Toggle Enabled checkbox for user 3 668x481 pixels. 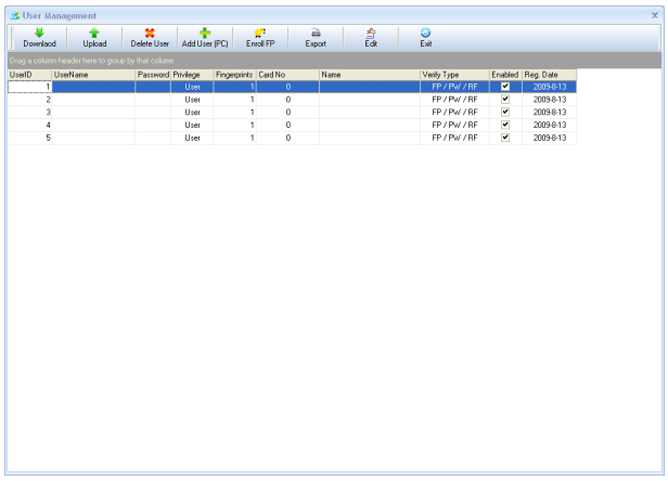click(505, 112)
